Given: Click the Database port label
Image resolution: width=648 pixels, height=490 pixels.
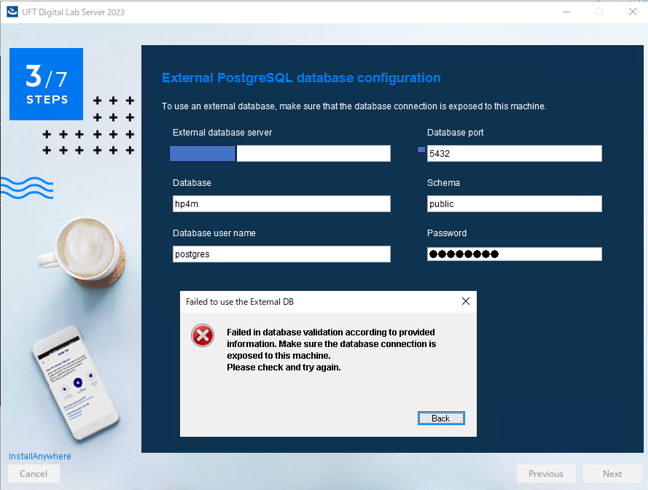Looking at the screenshot, I should click(x=455, y=133).
